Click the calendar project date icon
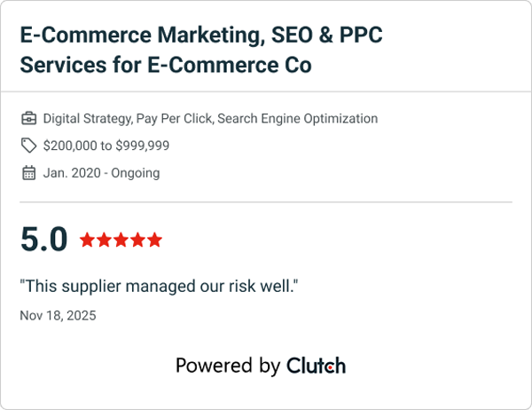Image resolution: width=532 pixels, height=410 pixels. tap(28, 173)
